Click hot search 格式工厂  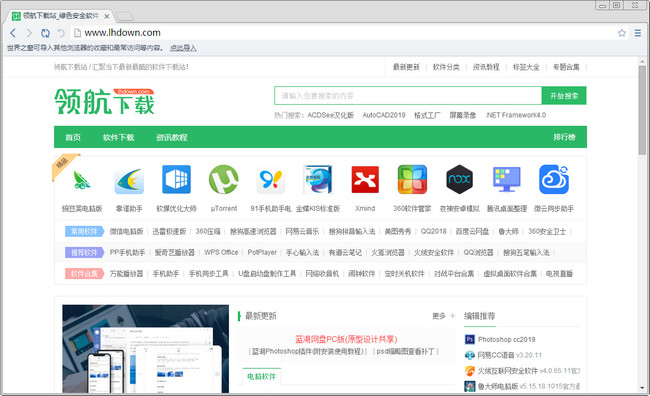click(427, 115)
